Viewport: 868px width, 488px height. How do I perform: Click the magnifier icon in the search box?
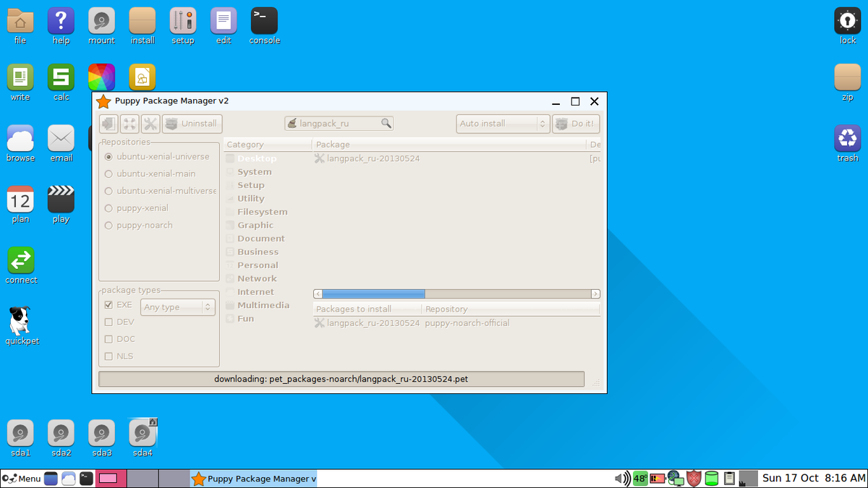click(386, 124)
